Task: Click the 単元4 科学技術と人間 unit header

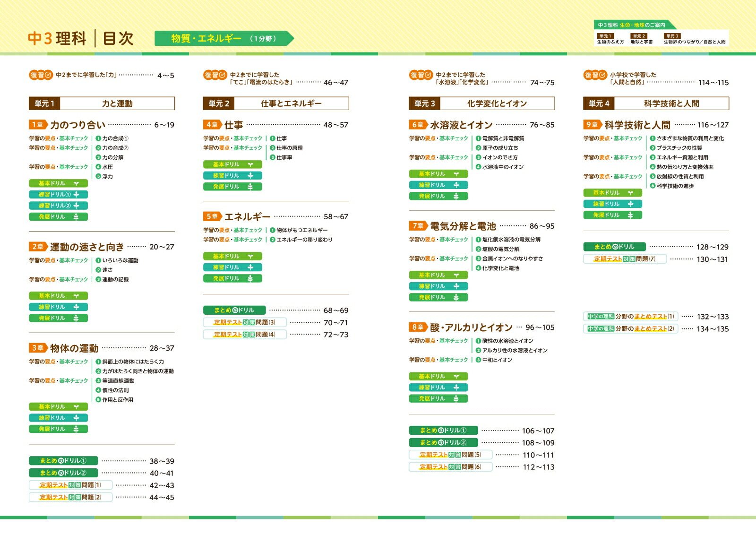Action: (656, 103)
